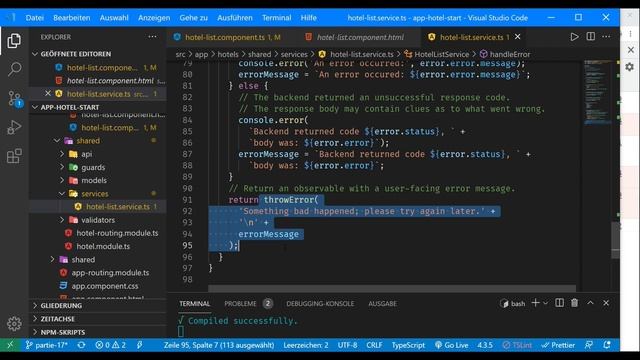Split the terminal panel
Image resolution: width=640 pixels, height=360 pixels.
560,303
